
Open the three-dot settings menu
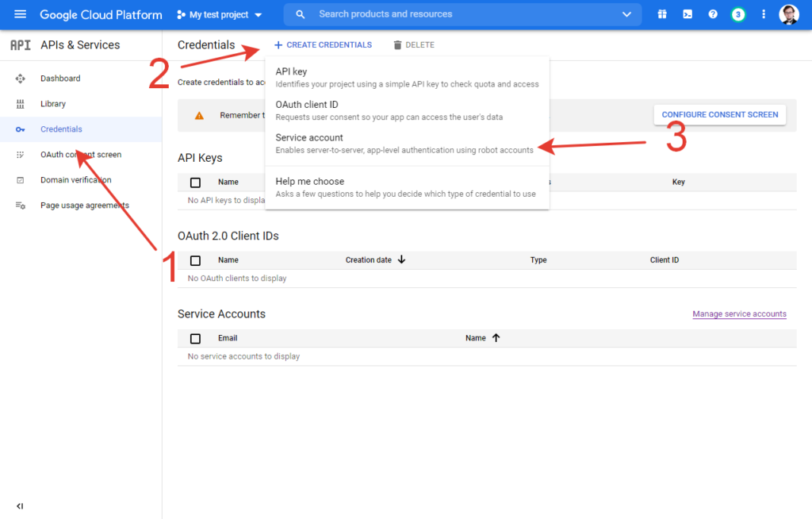[x=764, y=14]
